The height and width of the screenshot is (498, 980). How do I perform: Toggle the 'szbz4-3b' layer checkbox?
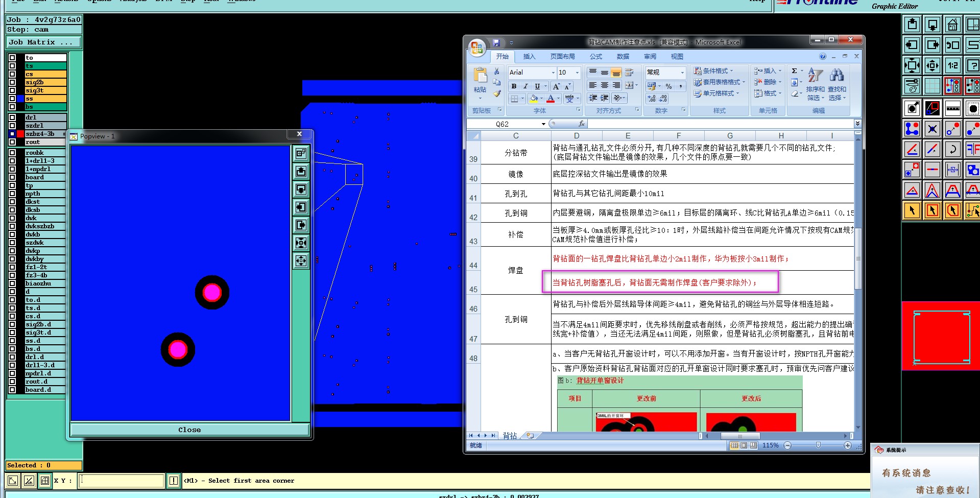pyautogui.click(x=12, y=134)
